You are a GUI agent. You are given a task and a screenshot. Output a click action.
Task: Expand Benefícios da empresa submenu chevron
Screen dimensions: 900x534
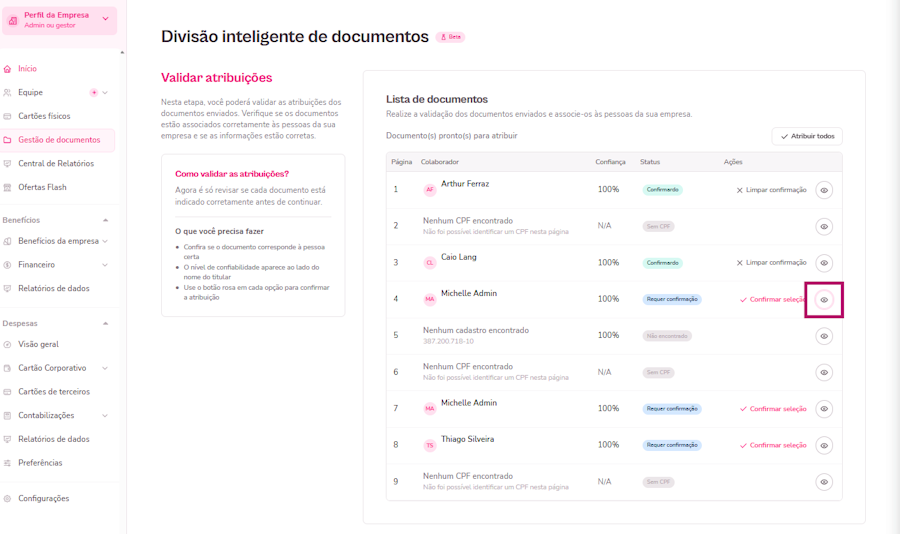[x=105, y=241]
